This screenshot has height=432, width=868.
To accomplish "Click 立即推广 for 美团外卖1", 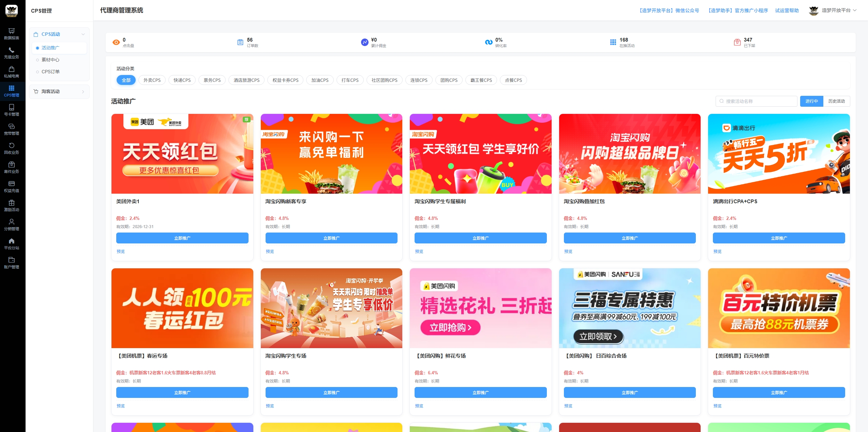I will [x=182, y=238].
